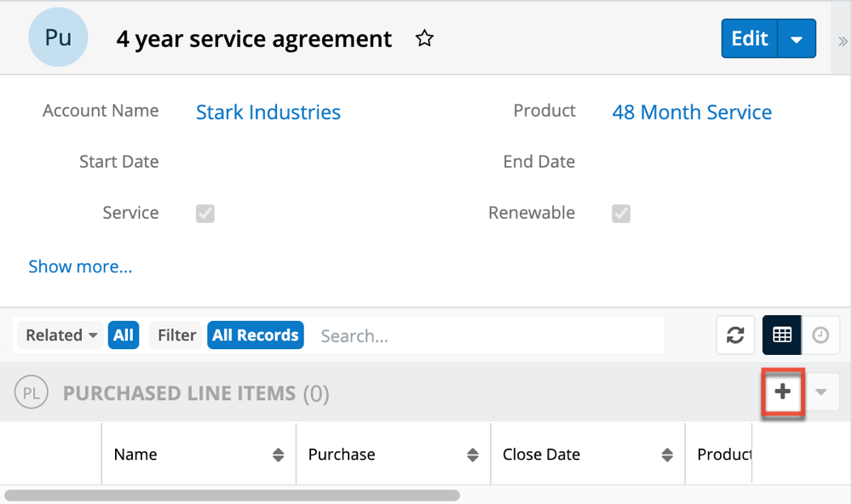Open the Related dropdown filter
Screen dimensions: 852x504
point(60,335)
